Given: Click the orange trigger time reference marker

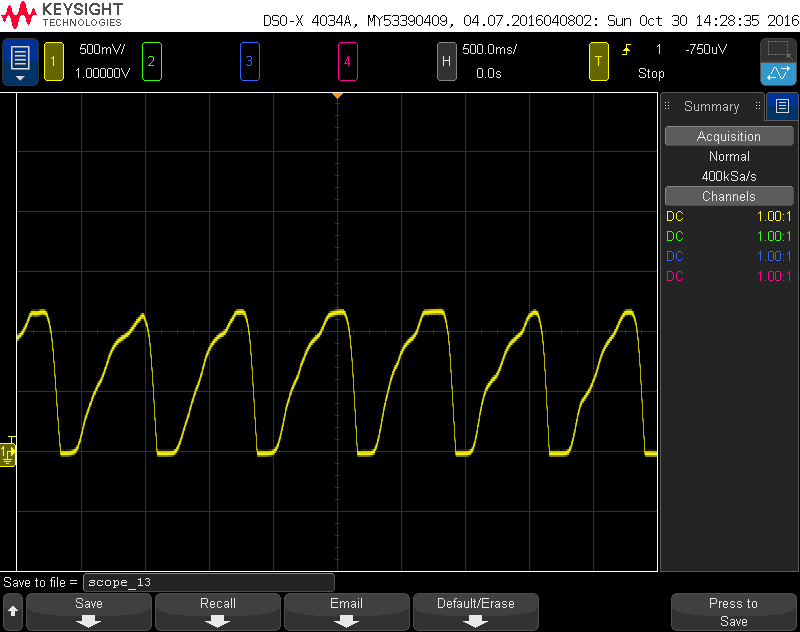Looking at the screenshot, I should coord(337,96).
